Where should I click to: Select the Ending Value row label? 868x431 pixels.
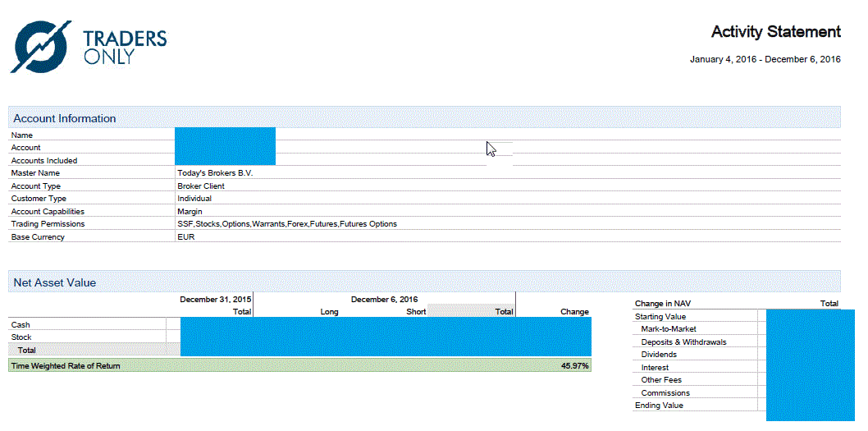pos(659,406)
